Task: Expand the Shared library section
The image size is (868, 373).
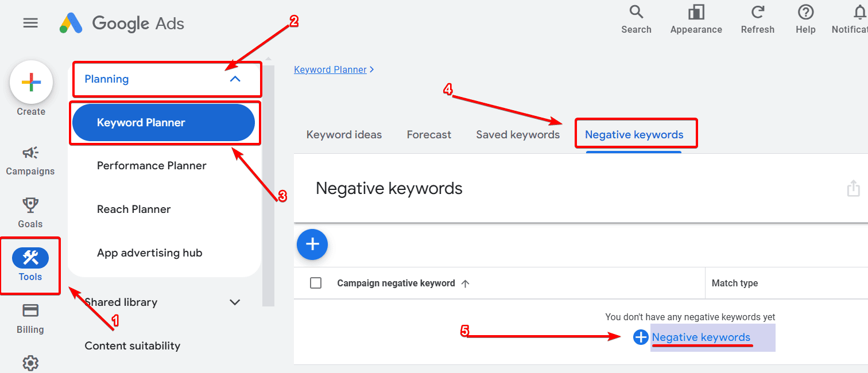Action: click(235, 302)
